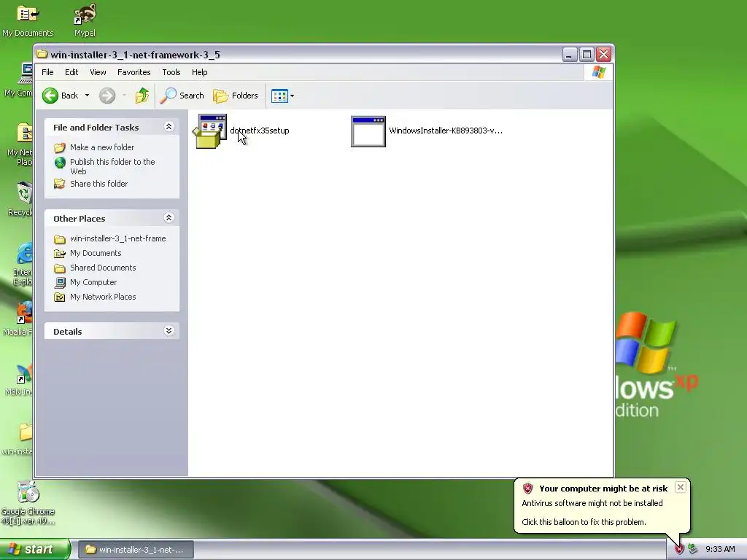Image resolution: width=747 pixels, height=560 pixels.
Task: Click the Share this folder icon
Action: point(60,184)
